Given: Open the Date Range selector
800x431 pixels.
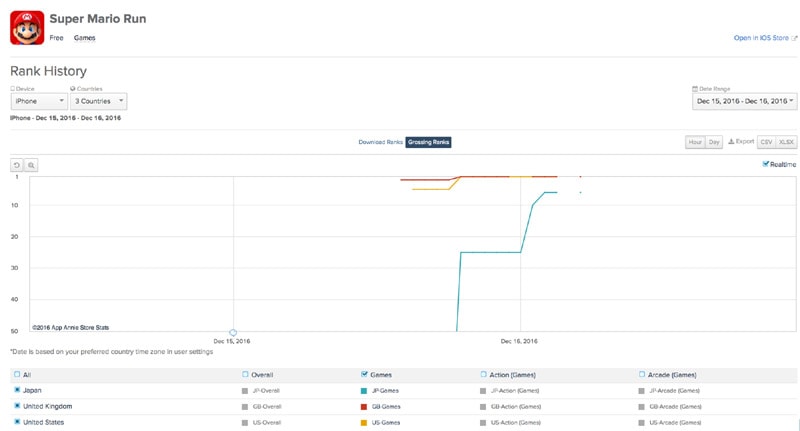Looking at the screenshot, I should (744, 101).
